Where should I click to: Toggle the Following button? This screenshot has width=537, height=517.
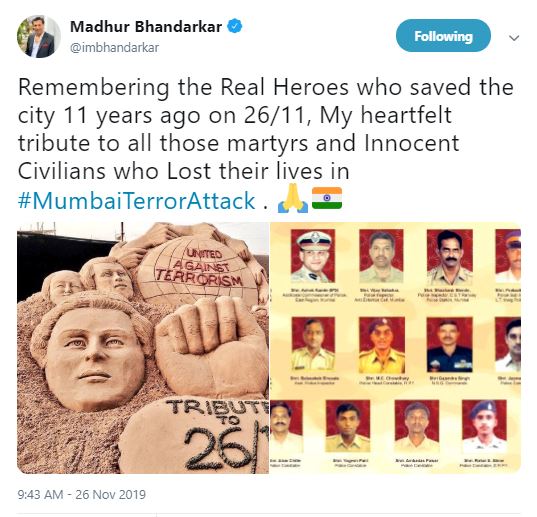click(443, 36)
